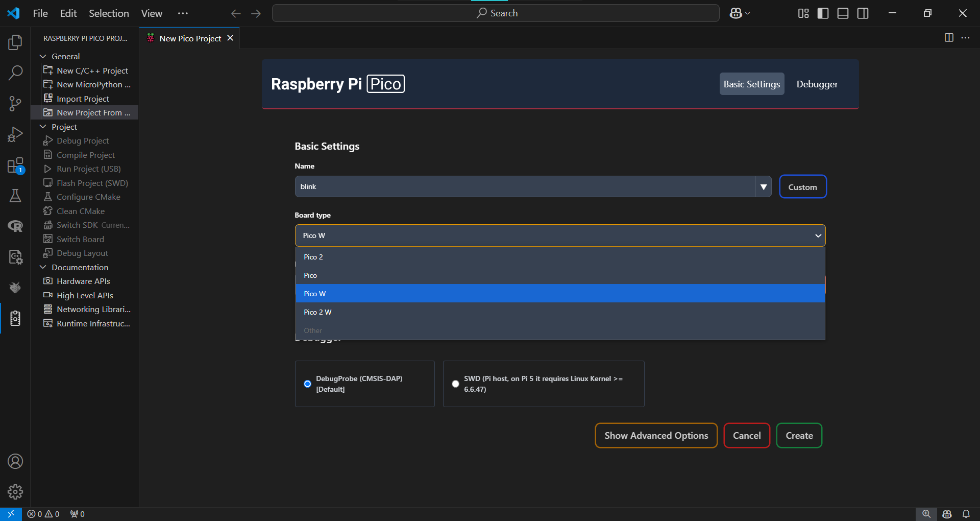Click the zoom icon in the status bar

coord(926,514)
